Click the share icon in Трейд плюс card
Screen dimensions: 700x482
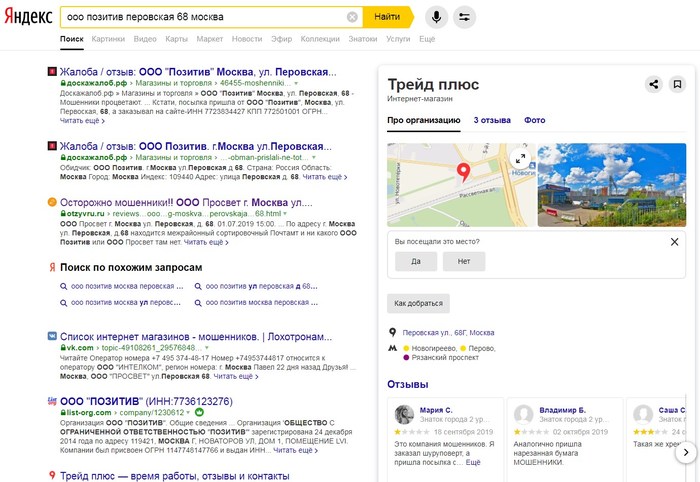[653, 84]
